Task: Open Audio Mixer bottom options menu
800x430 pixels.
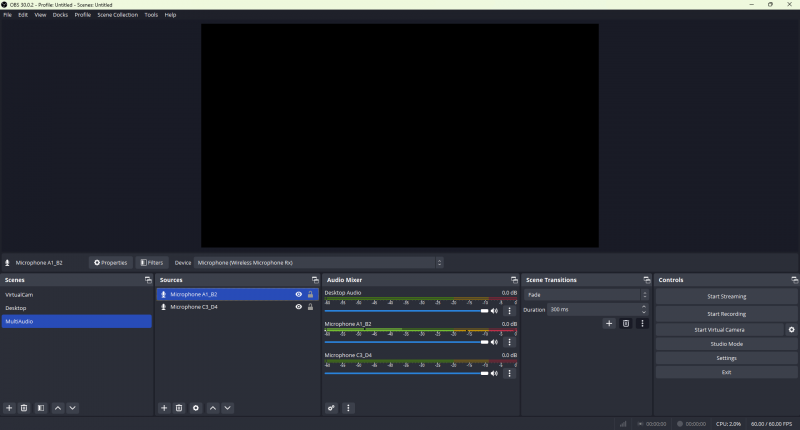Action: (348, 408)
